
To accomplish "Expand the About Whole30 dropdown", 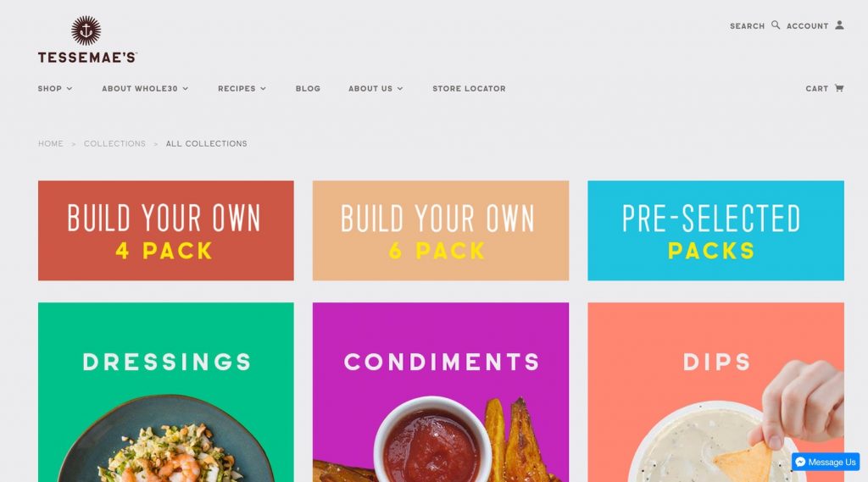I will pos(145,89).
